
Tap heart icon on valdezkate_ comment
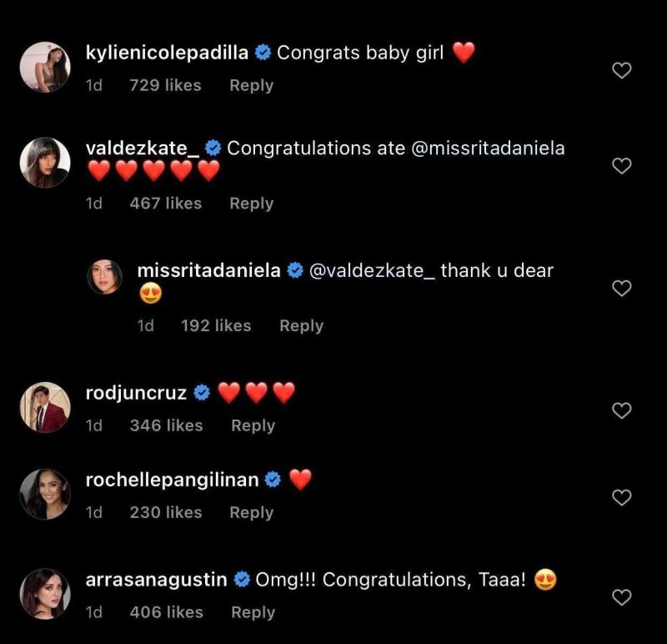tap(622, 166)
